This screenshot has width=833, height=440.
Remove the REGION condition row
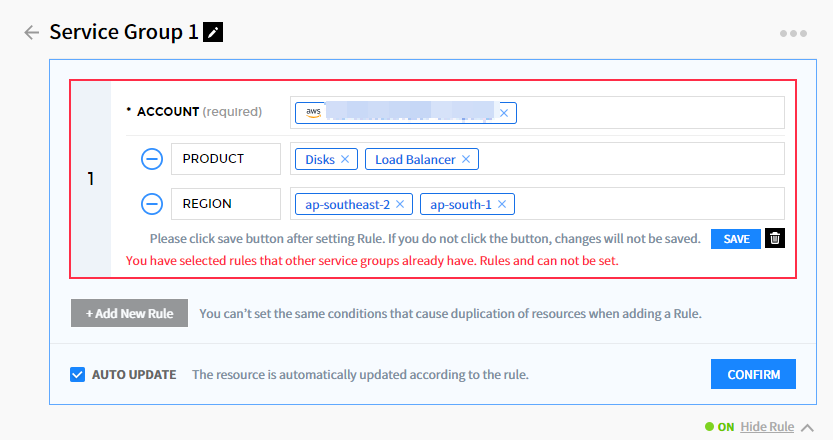(x=151, y=204)
